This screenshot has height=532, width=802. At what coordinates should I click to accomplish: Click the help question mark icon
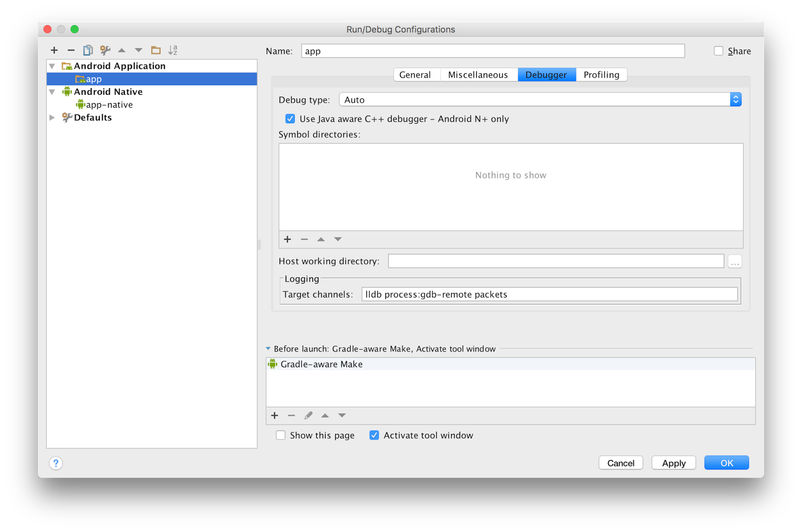tap(56, 463)
